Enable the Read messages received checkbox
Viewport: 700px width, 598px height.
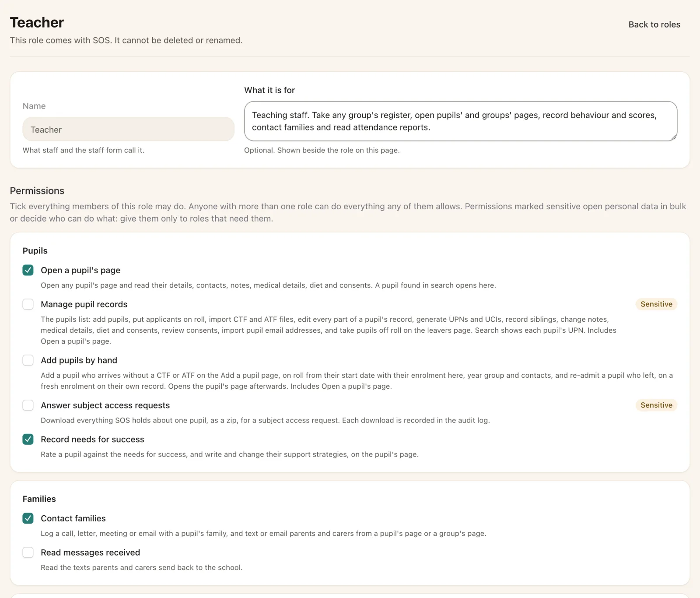tap(28, 553)
